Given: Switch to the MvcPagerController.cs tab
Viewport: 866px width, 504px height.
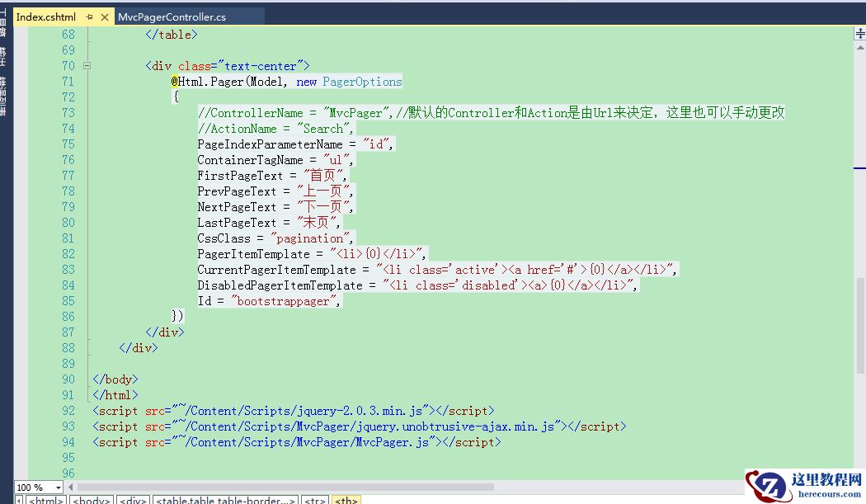Looking at the screenshot, I should tap(172, 16).
